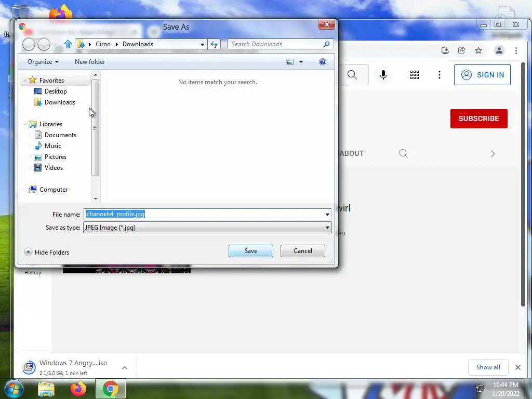Viewport: 532px width, 399px height.
Task: Click the search magnifier in Save As dialog
Action: [326, 44]
